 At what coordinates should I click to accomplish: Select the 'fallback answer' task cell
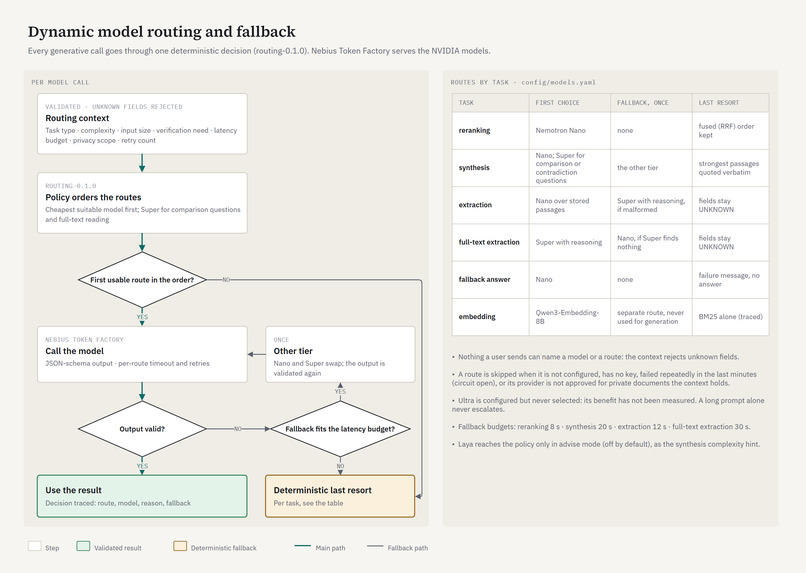pyautogui.click(x=490, y=280)
